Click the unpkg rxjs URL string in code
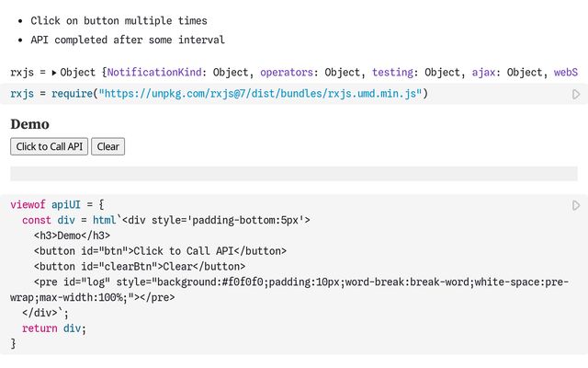Image resolution: width=588 pixels, height=368 pixels. 260,94
